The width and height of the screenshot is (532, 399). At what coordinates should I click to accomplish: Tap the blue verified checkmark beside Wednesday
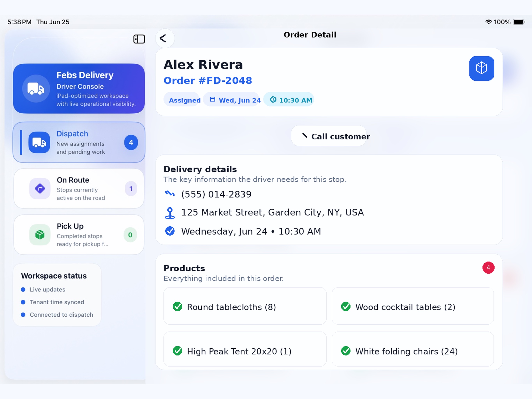(x=170, y=231)
